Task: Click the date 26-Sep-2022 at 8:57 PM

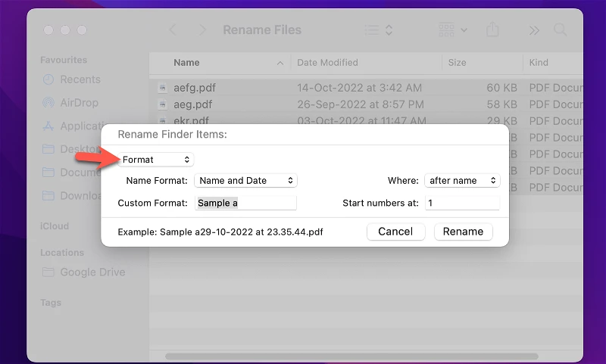Action: [361, 104]
